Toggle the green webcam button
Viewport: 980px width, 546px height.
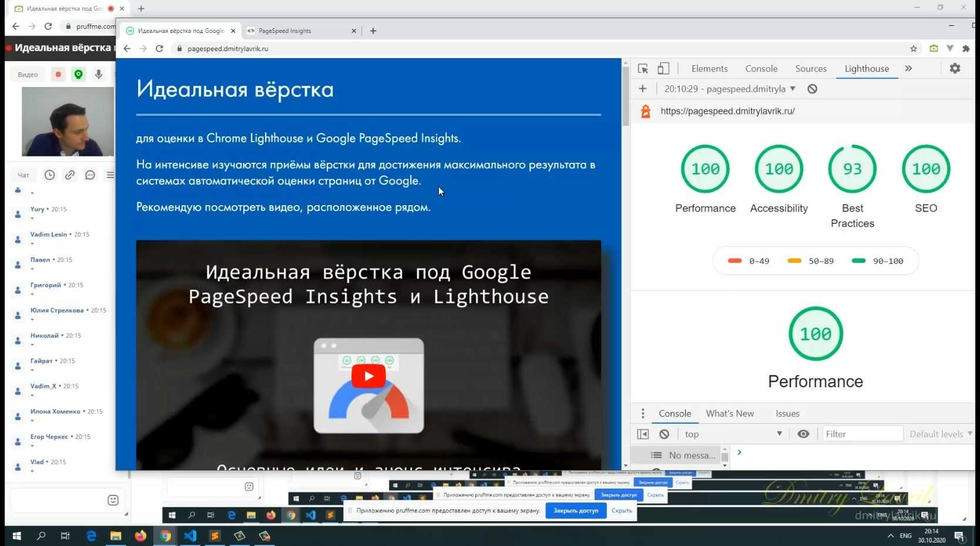pyautogui.click(x=78, y=75)
